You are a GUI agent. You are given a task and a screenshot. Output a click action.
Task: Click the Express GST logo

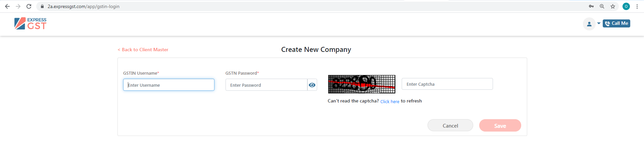point(31,23)
